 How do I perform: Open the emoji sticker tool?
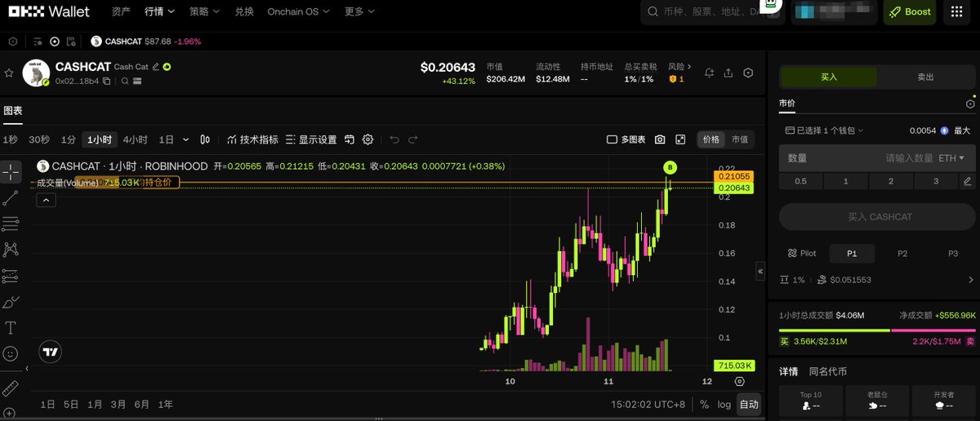[11, 354]
